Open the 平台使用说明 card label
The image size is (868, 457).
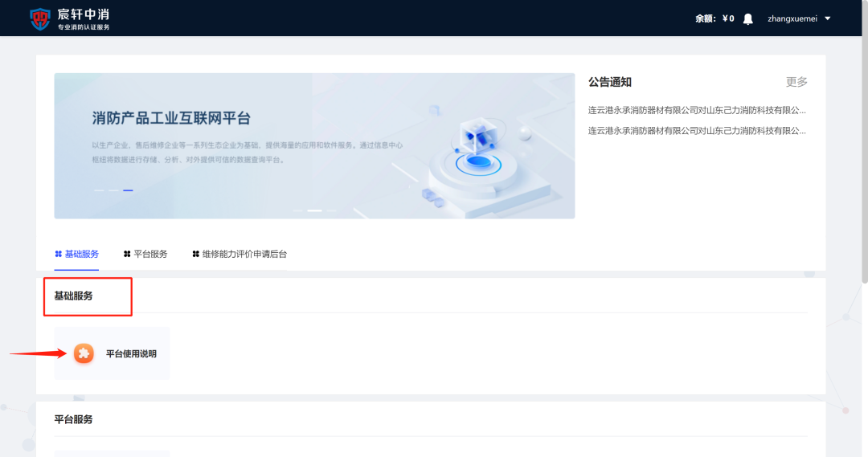click(131, 353)
